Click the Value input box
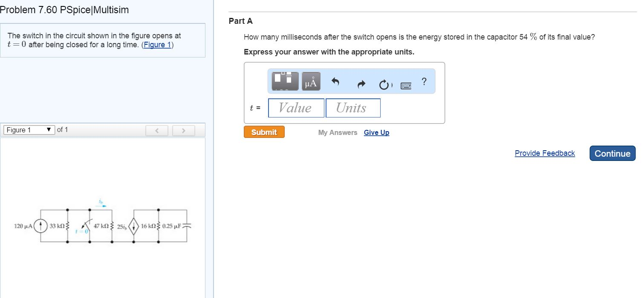This screenshot has width=644, height=298. [x=296, y=108]
